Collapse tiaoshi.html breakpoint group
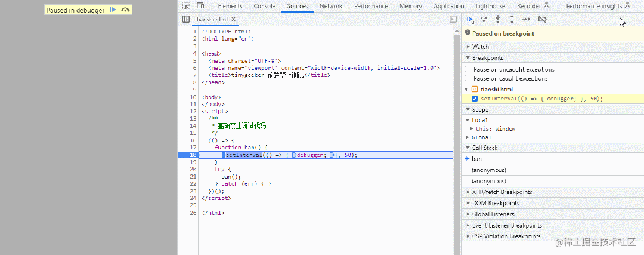 [466, 89]
